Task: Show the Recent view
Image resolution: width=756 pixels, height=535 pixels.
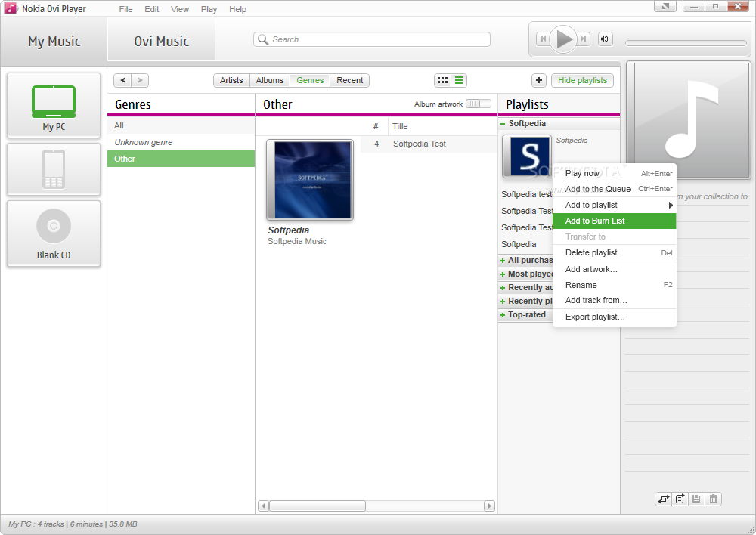Action: coord(349,81)
